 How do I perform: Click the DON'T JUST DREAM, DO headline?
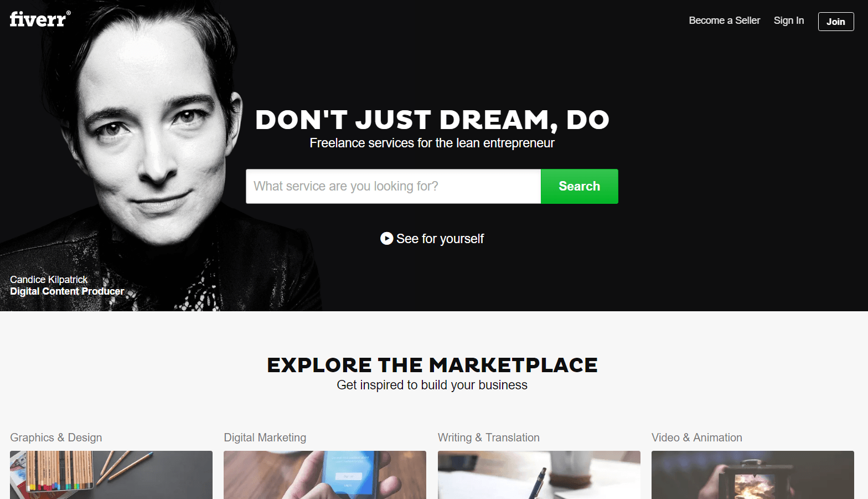(432, 120)
